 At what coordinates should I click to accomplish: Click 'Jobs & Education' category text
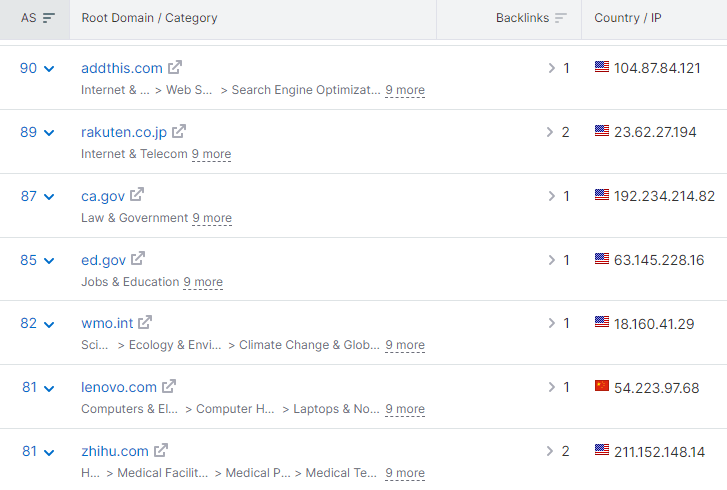[x=130, y=282]
